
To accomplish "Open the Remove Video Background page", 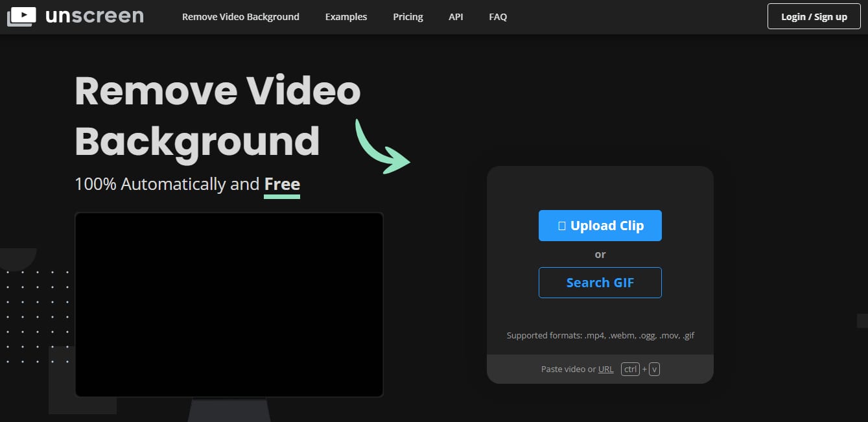I will coord(240,17).
